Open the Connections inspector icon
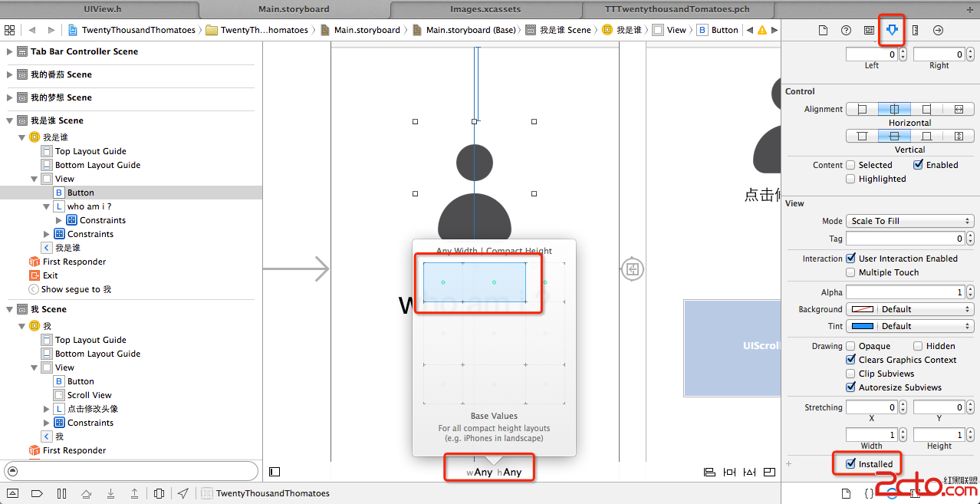The height and width of the screenshot is (504, 980). (x=938, y=30)
